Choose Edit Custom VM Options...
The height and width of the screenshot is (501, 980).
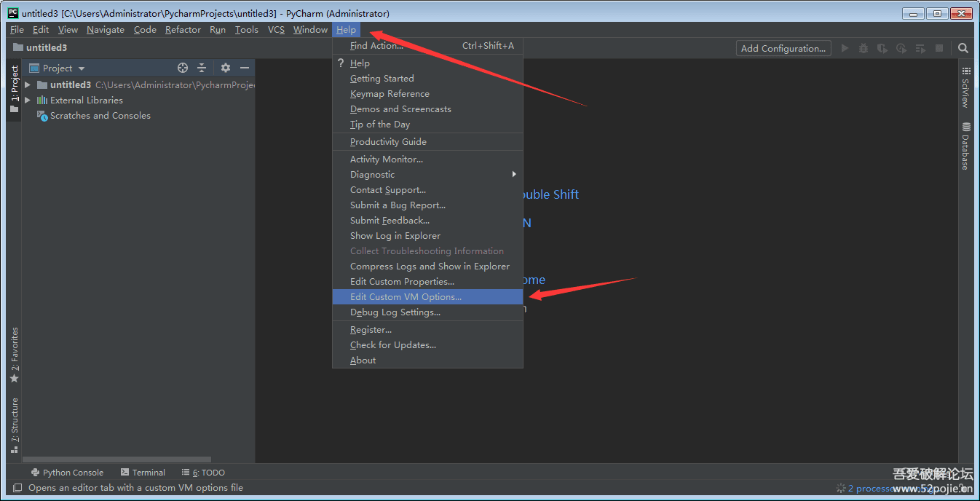(x=427, y=297)
